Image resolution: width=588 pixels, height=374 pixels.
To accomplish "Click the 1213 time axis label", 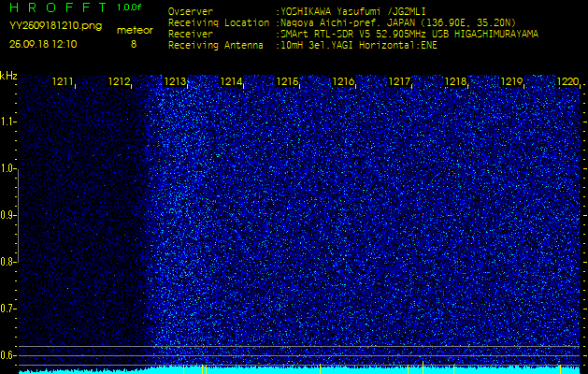I will coord(175,81).
